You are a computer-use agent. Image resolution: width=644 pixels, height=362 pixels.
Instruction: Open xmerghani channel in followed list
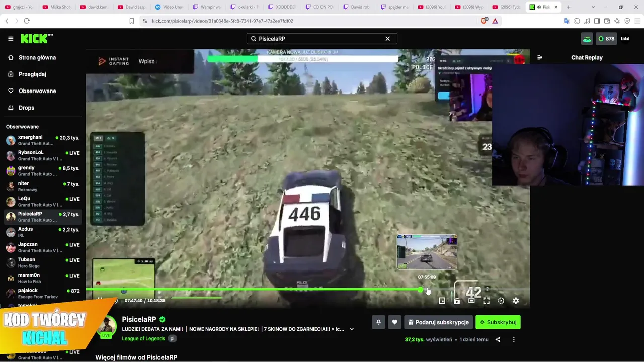coord(43,140)
